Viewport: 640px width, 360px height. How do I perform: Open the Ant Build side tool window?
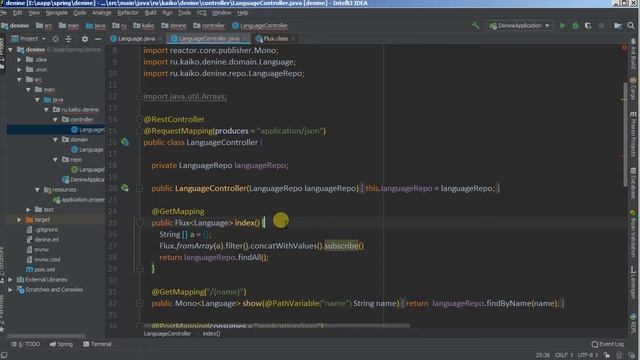(633, 54)
